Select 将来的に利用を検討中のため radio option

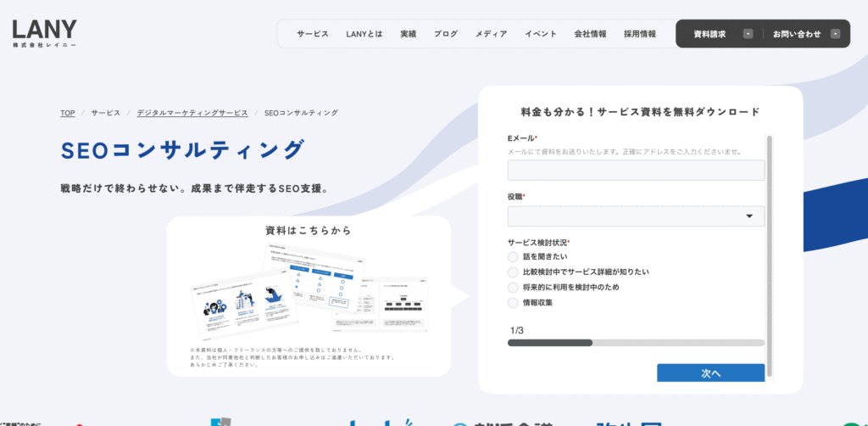coord(513,287)
